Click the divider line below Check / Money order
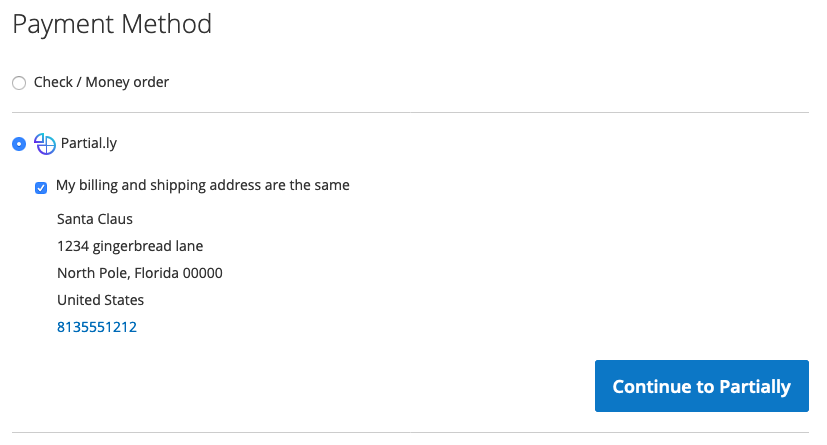827x445 pixels. click(x=410, y=112)
